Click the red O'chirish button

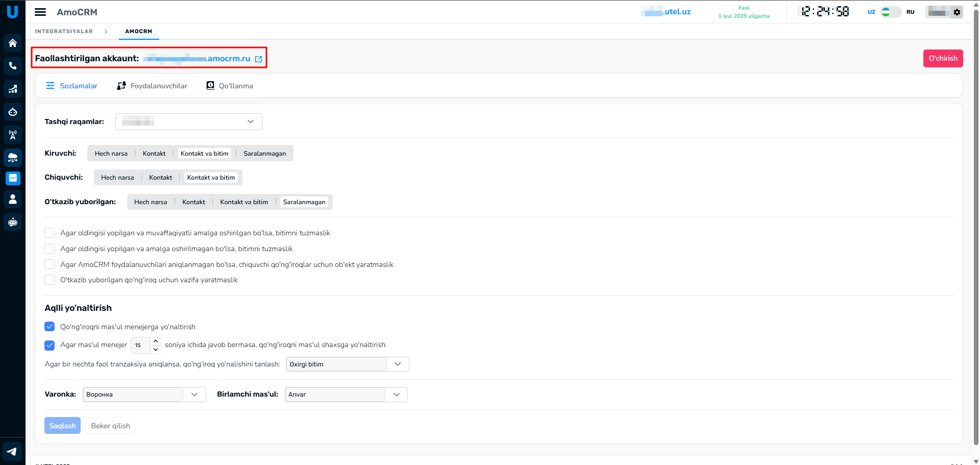pos(943,58)
